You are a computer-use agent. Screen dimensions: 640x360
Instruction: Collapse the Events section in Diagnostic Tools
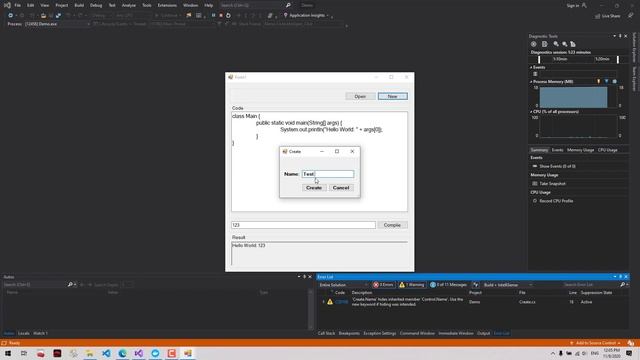531,67
